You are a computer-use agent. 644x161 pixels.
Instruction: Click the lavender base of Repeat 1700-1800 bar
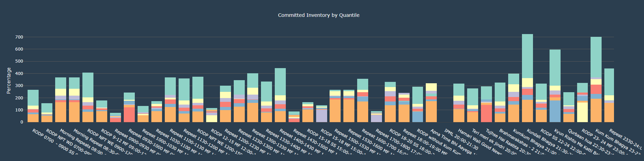(376, 118)
